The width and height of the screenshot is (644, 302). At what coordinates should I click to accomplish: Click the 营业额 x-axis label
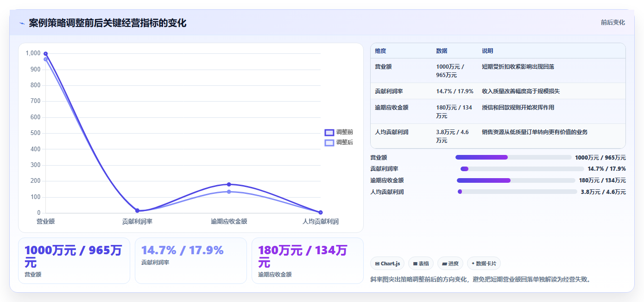click(45, 221)
